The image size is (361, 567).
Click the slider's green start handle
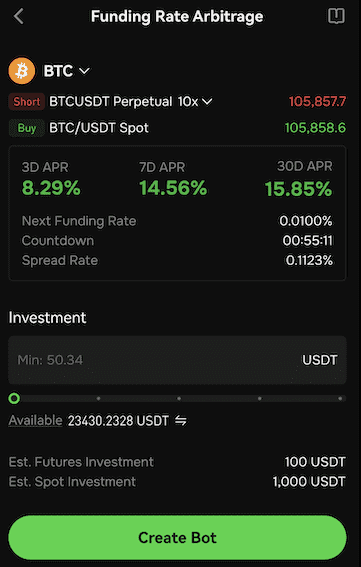point(14,398)
